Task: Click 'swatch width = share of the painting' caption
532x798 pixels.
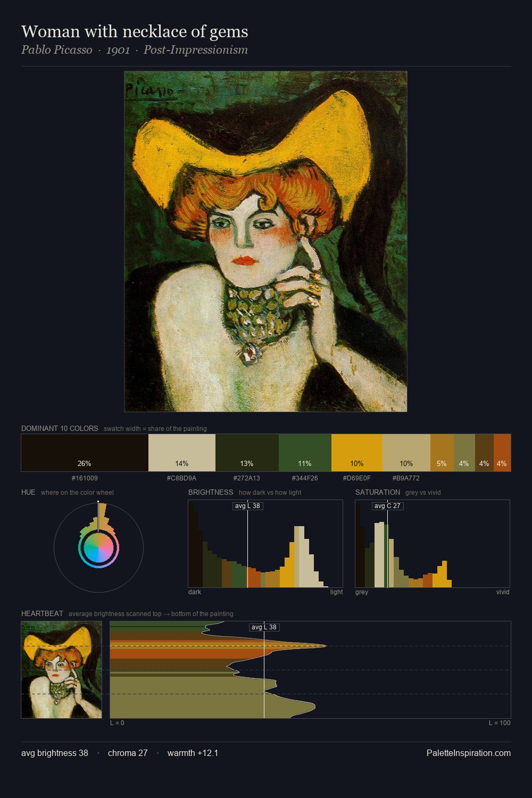Action: pos(155,429)
